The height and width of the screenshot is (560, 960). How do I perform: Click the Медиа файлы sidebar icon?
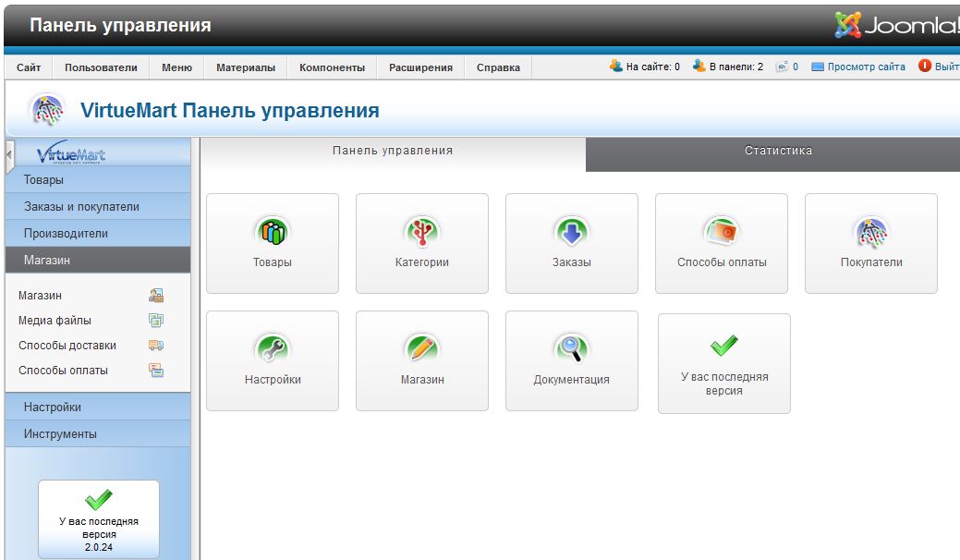click(x=156, y=321)
